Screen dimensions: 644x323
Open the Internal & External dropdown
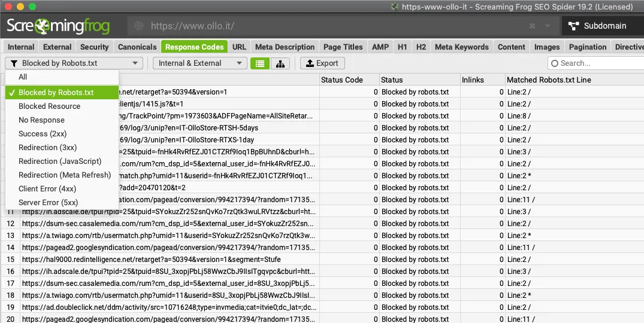[199, 63]
